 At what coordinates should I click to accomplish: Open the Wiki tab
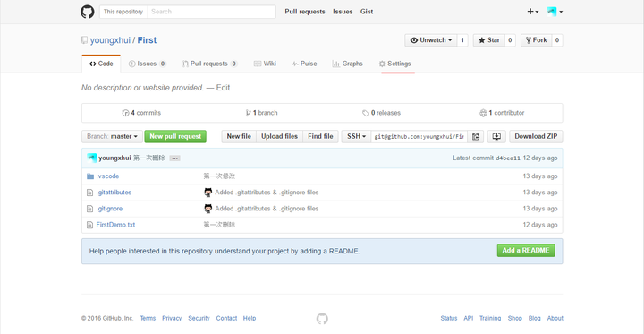pos(265,64)
